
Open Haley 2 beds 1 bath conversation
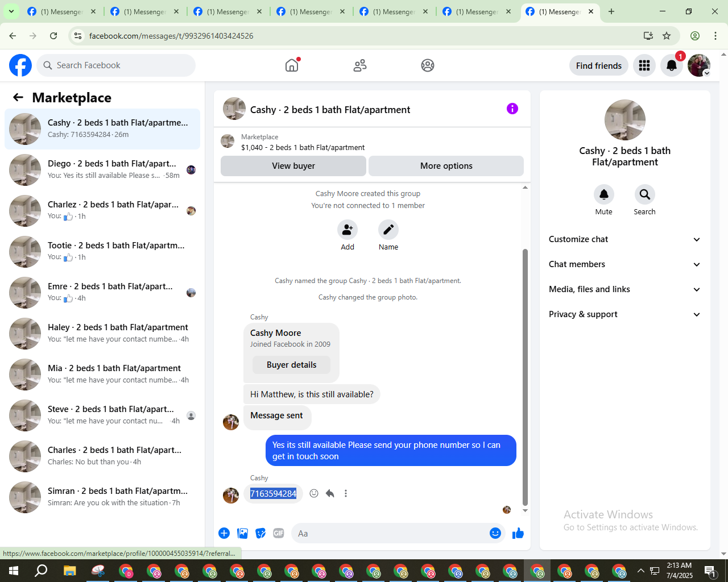pos(102,334)
